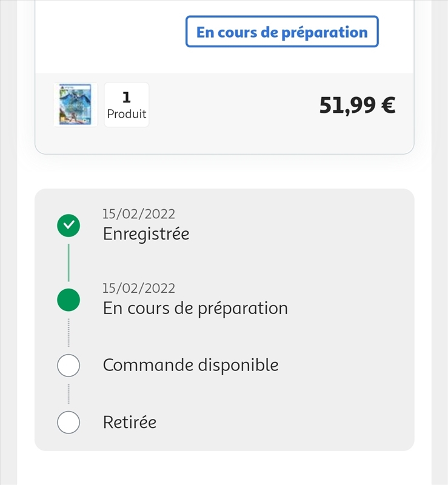Click the solid green preparation step circle
Screen dimensions: 448x485
(x=69, y=299)
